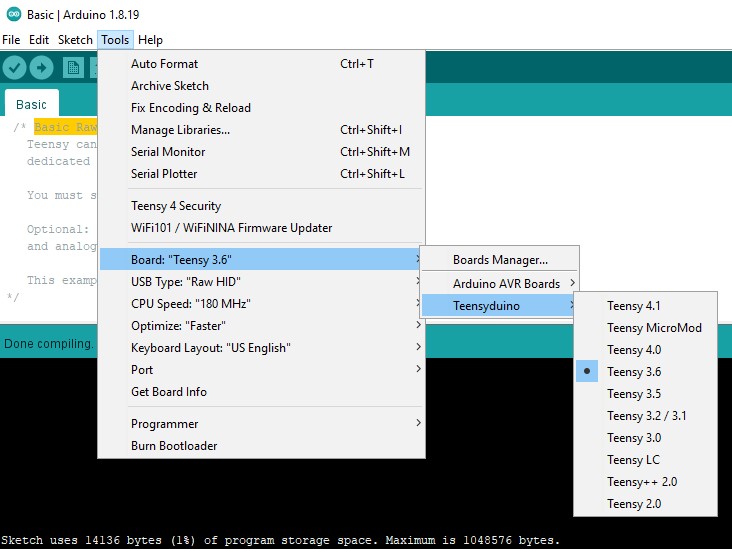Open Boards Manager...
Screen dimensions: 732x549
(500, 260)
